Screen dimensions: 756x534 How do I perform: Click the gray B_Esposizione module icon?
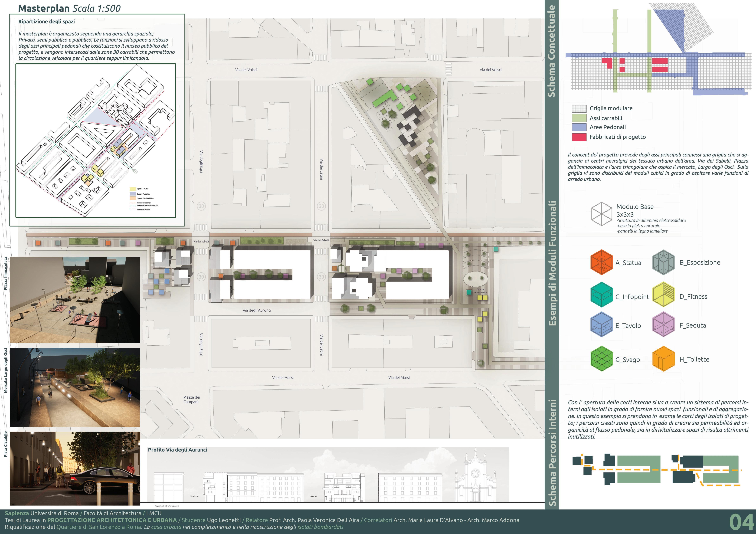point(664,262)
